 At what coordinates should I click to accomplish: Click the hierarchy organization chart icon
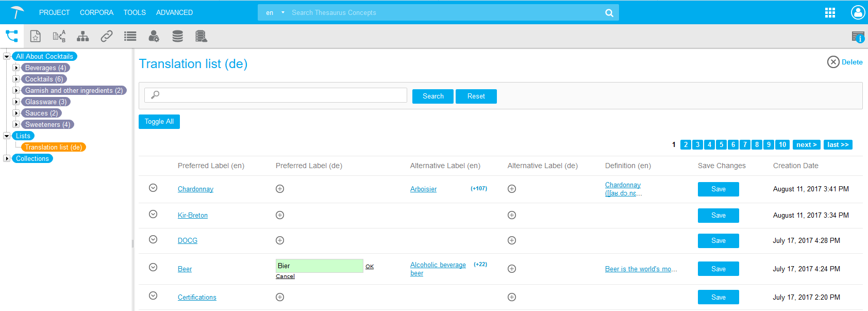[x=83, y=36]
